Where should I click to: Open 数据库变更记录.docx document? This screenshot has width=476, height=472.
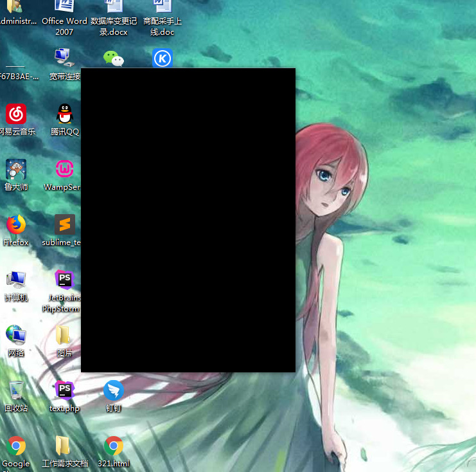click(114, 6)
